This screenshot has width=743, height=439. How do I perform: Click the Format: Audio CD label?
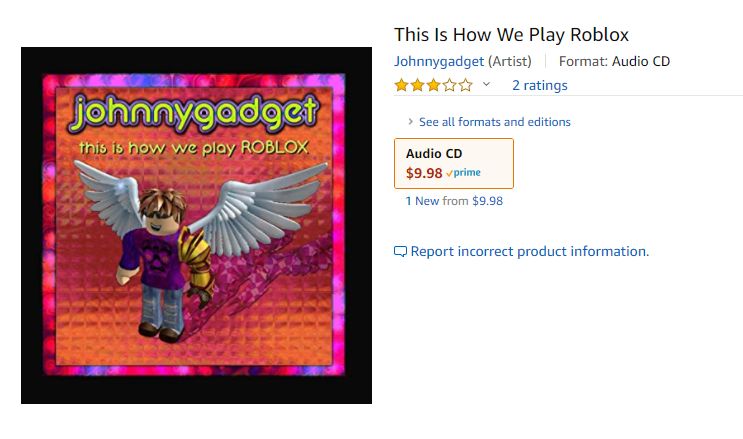pyautogui.click(x=614, y=61)
